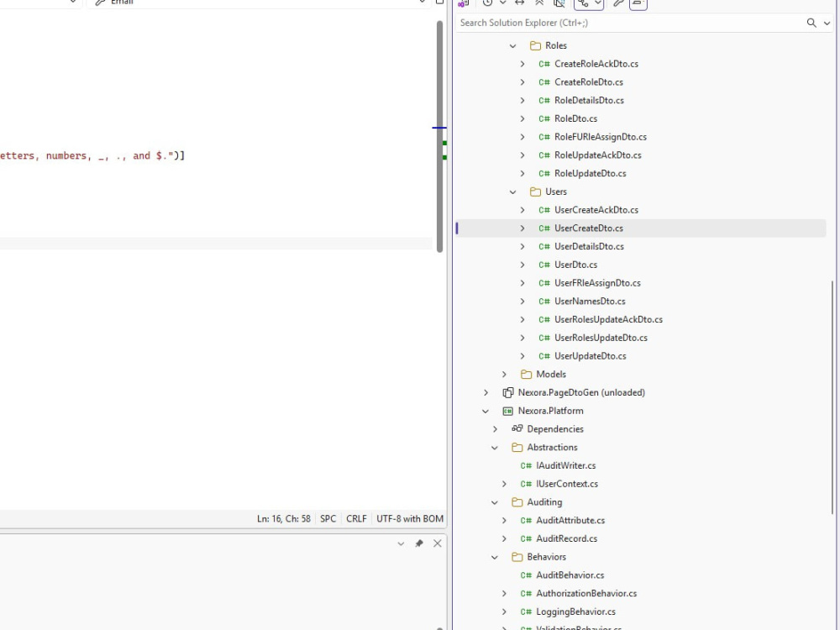Viewport: 840px width, 630px height.
Task: Click the Abstractions folder icon
Action: point(517,448)
